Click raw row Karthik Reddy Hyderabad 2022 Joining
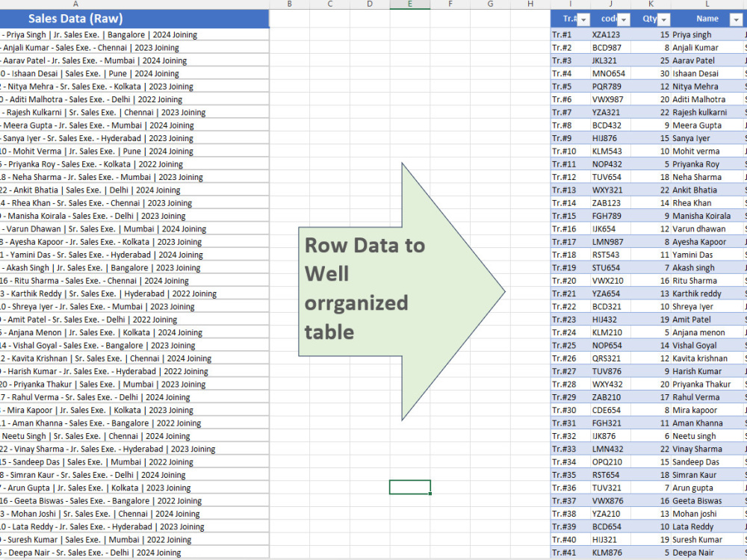 pos(134,293)
